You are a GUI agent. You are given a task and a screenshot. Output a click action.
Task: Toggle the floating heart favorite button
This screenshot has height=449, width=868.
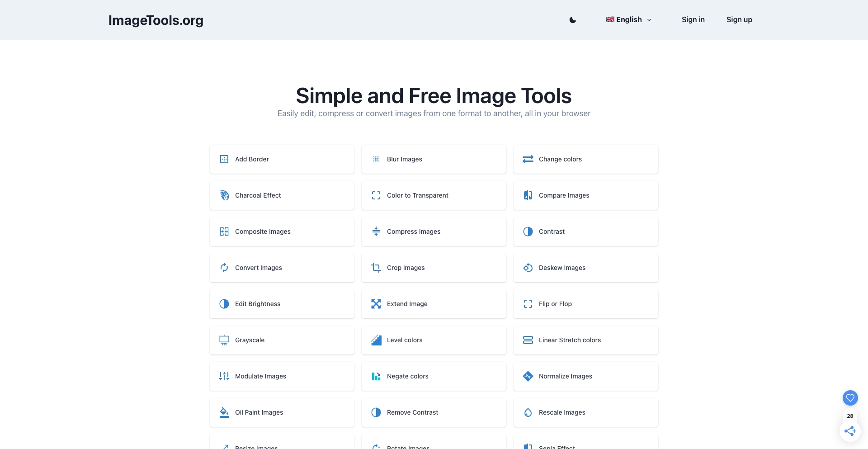click(850, 398)
